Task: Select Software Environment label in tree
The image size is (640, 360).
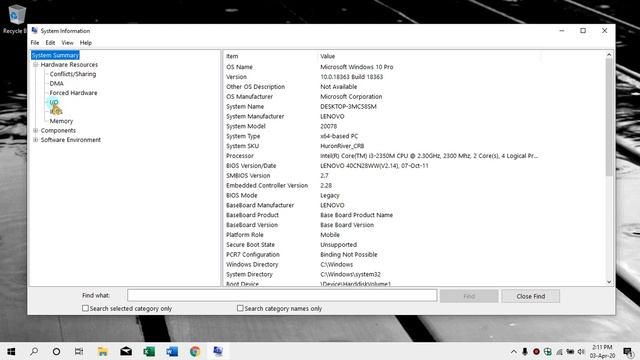Action: 71,140
